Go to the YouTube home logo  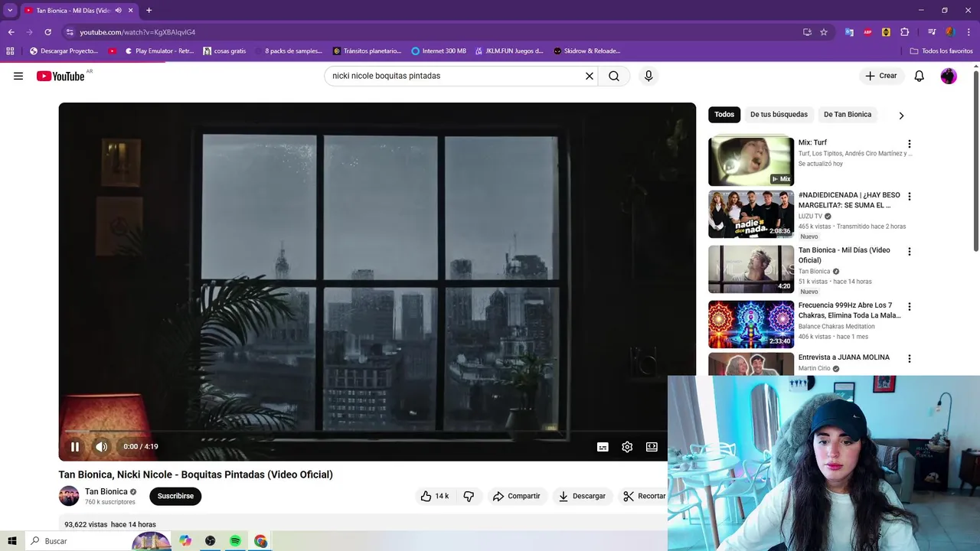coord(60,76)
